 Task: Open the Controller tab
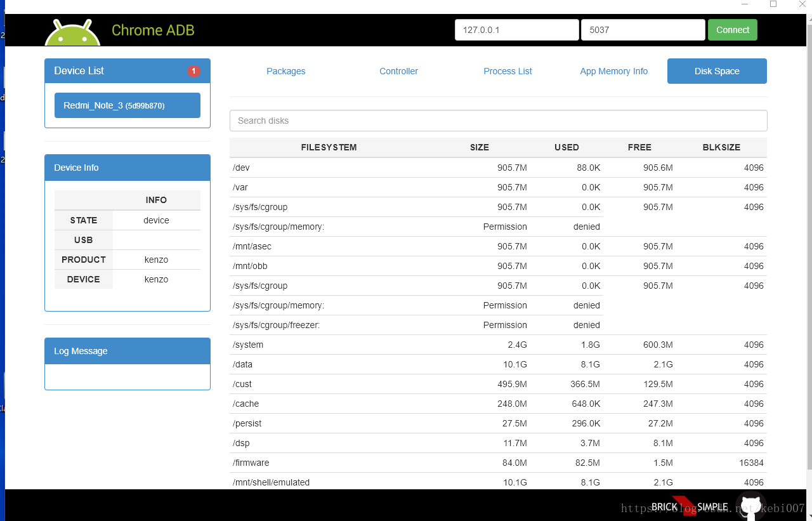(x=398, y=71)
